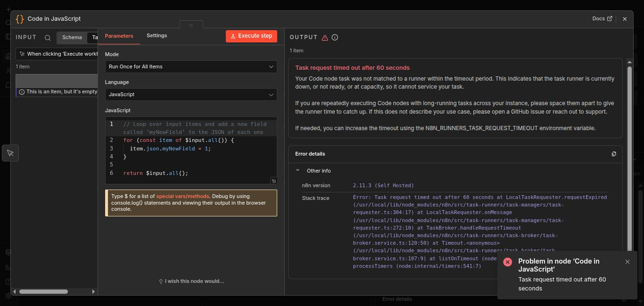The height and width of the screenshot is (306, 644).
Task: Click the Code node curly braces icon
Action: pos(20,19)
